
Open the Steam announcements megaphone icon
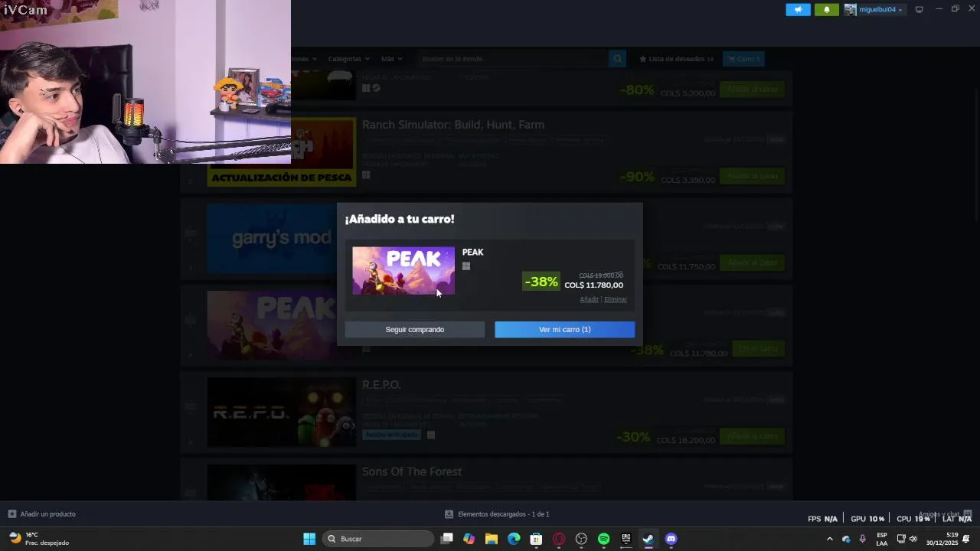pos(798,10)
